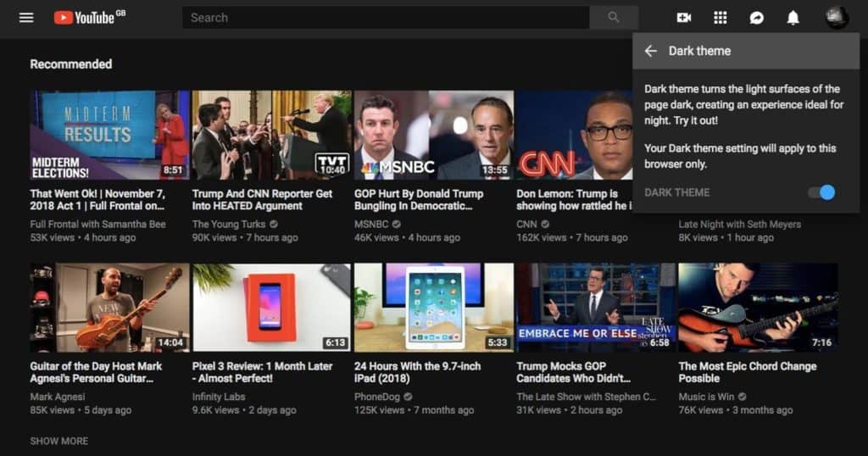Turn off the Dark theme switch
The width and height of the screenshot is (868, 456).
click(821, 192)
